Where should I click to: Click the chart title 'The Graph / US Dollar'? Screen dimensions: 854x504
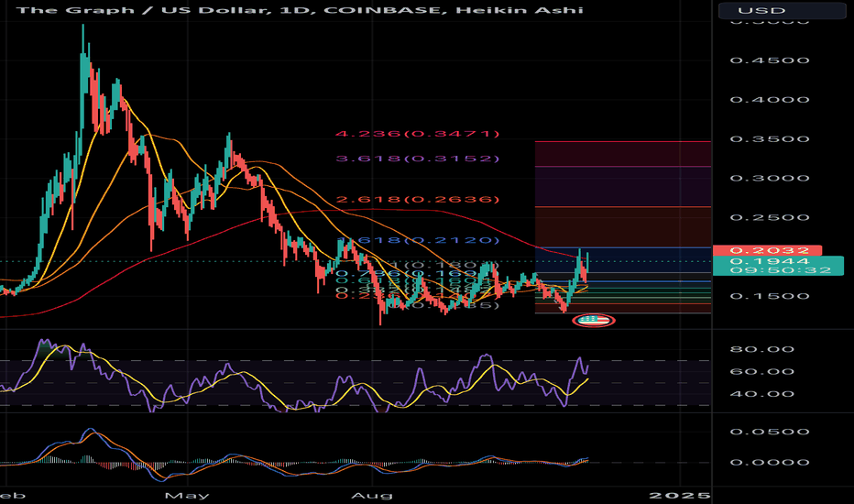click(x=143, y=10)
